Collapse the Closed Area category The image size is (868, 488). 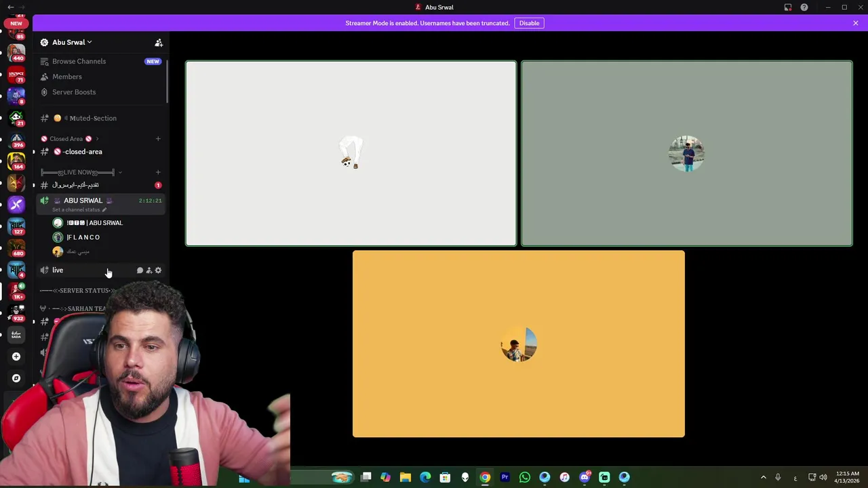tap(69, 139)
